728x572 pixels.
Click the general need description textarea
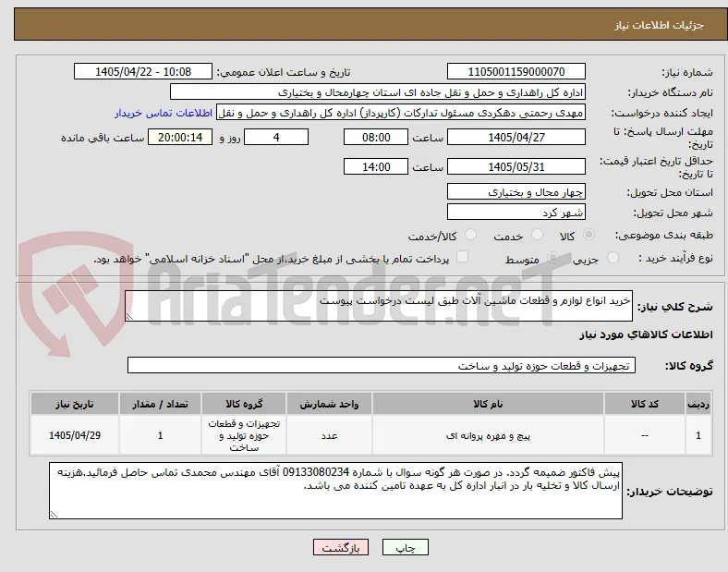pyautogui.click(x=379, y=306)
